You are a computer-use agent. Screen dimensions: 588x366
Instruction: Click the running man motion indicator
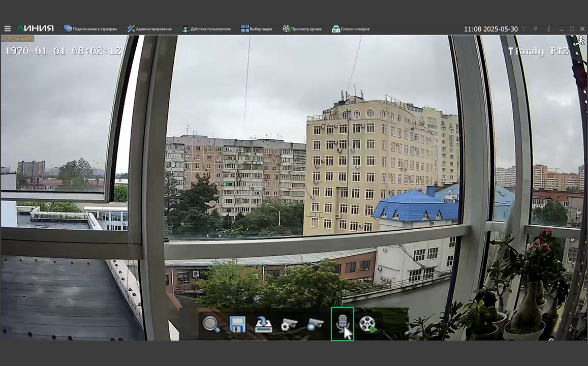[581, 41]
